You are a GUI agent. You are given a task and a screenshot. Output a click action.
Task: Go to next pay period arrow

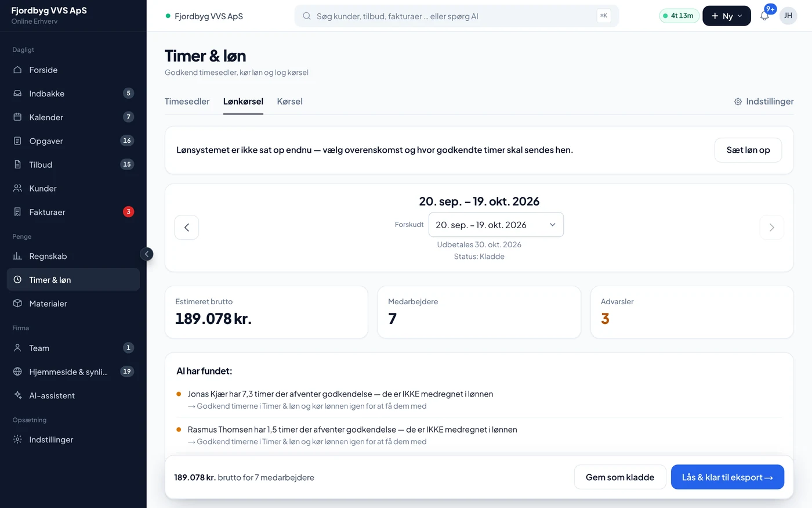coord(771,228)
